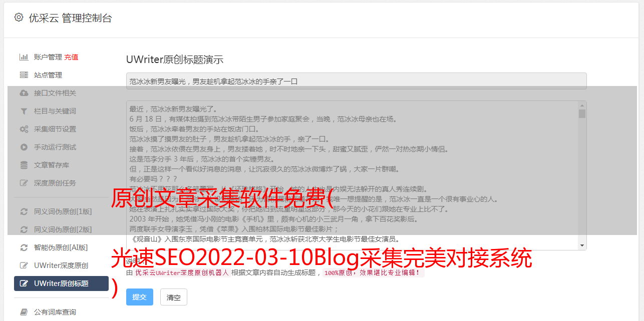Click the textarea scrollbar down arrow

pyautogui.click(x=582, y=245)
